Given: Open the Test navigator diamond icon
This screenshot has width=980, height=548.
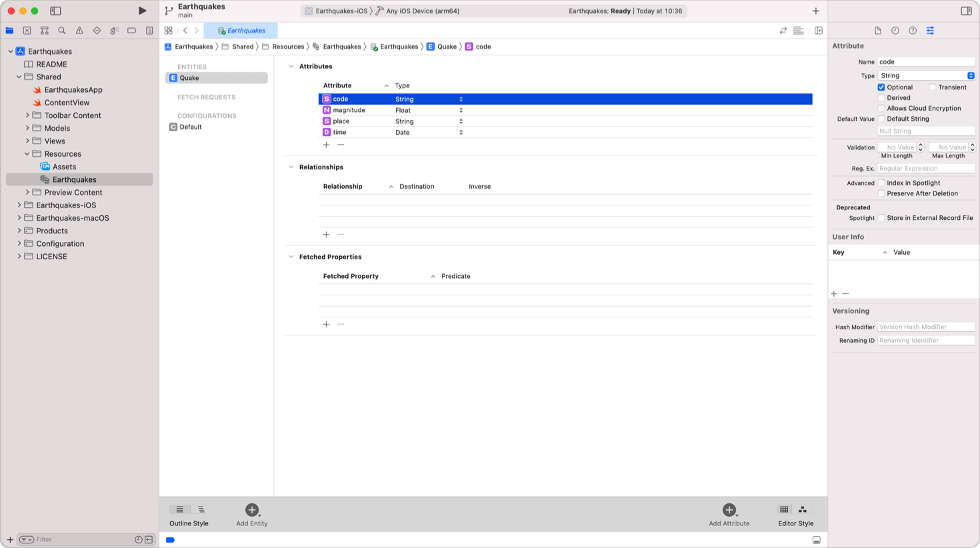Looking at the screenshot, I should 97,31.
